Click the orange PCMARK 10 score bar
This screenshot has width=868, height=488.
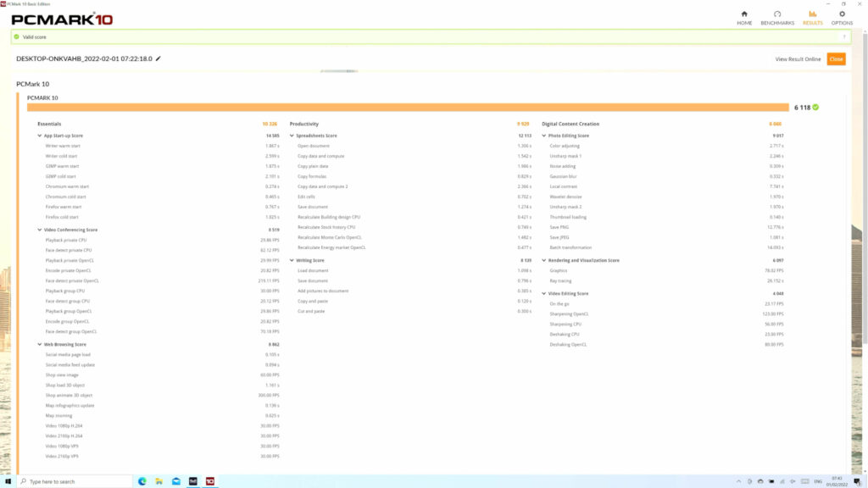point(408,108)
